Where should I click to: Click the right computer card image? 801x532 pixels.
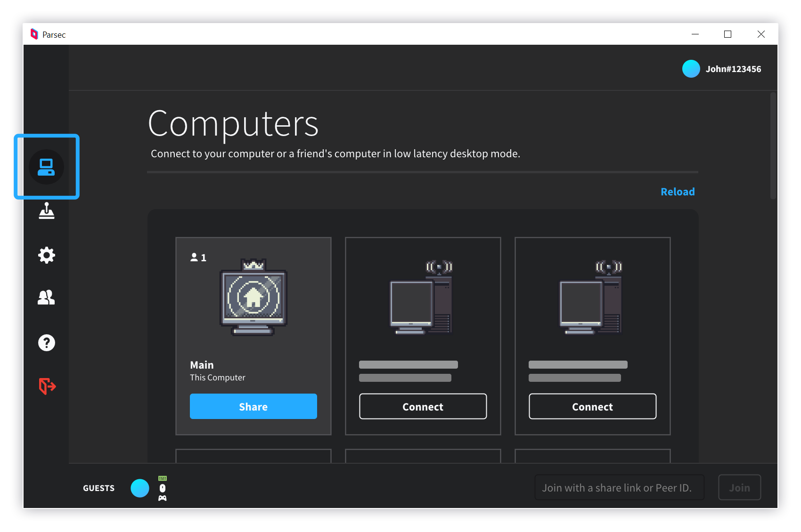pos(590,298)
